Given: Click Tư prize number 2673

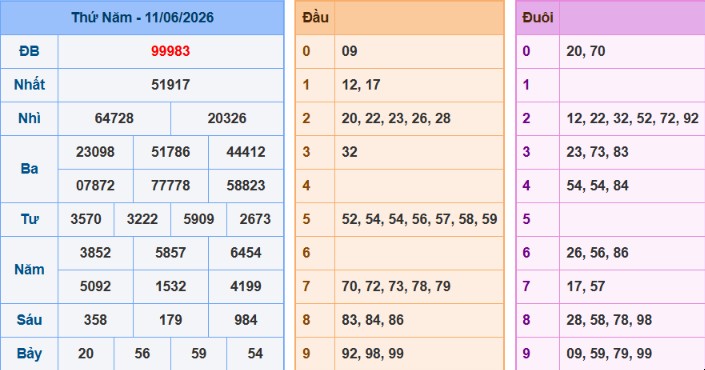Looking at the screenshot, I should pos(255,219).
